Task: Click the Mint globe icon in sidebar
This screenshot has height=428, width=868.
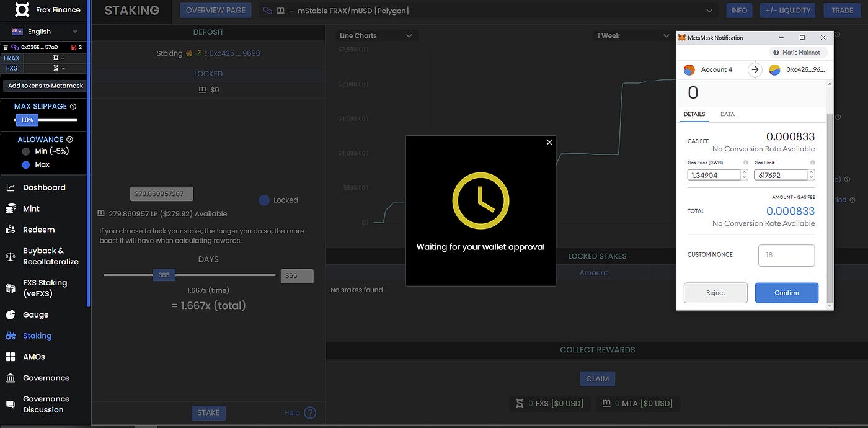Action: pyautogui.click(x=11, y=208)
